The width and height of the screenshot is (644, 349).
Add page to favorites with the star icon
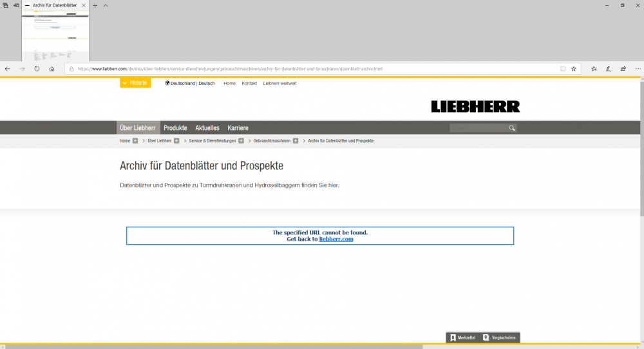[574, 69]
